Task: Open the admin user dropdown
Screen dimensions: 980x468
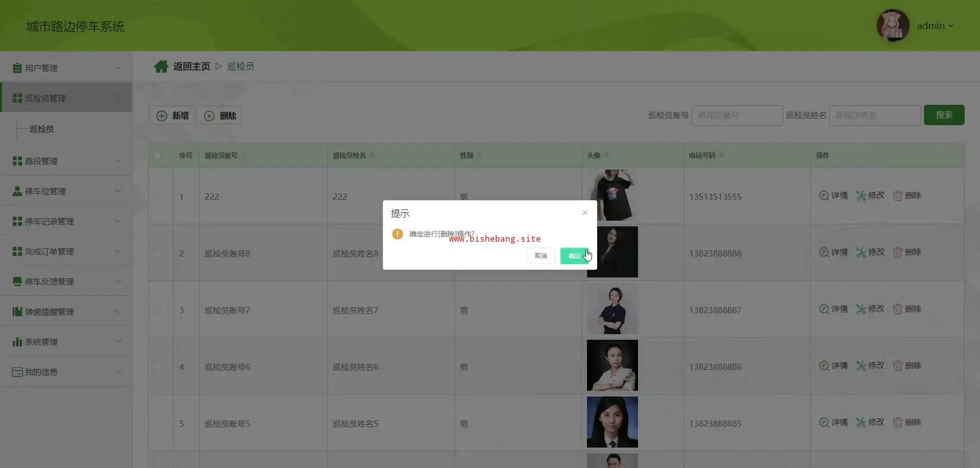Action: click(x=935, y=26)
